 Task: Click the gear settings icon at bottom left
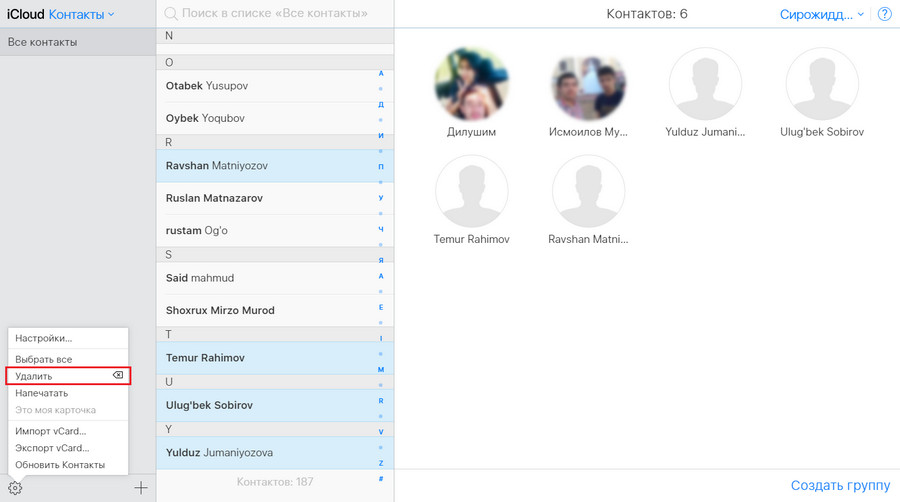[x=15, y=488]
